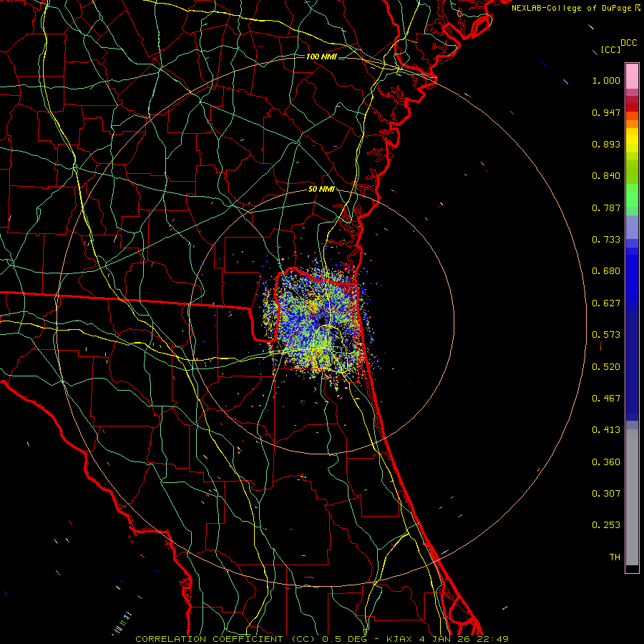Click the "0.893" color scale value
This screenshot has height=644, width=644.
606,144
